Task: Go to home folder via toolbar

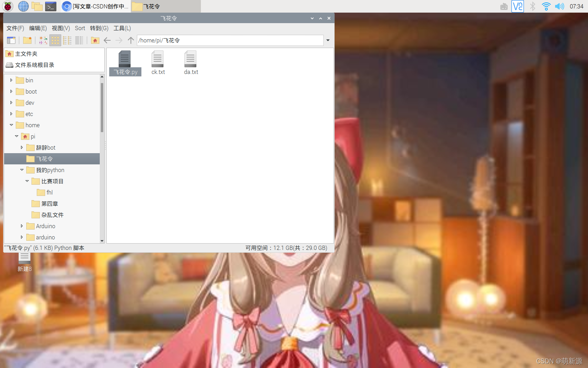Action: [95, 40]
